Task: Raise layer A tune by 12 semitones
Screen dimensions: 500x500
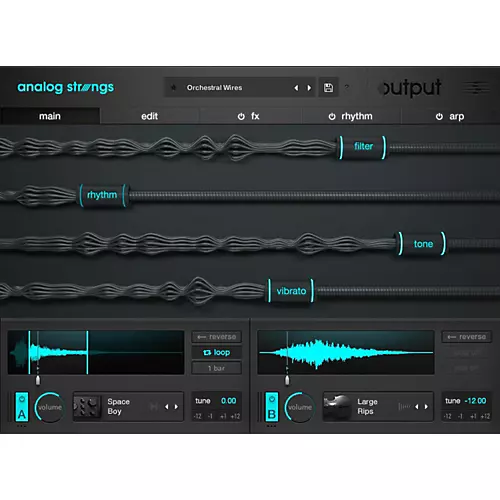Action: (x=235, y=416)
